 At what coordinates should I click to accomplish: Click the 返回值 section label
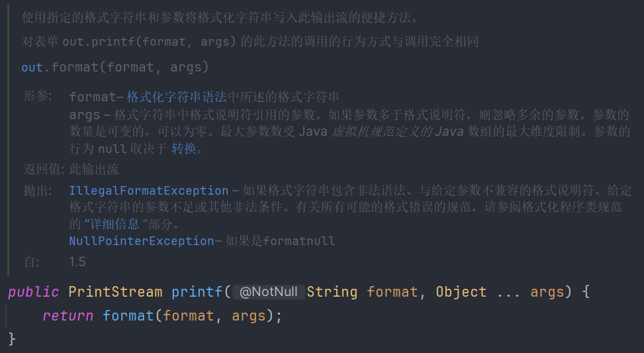click(44, 170)
